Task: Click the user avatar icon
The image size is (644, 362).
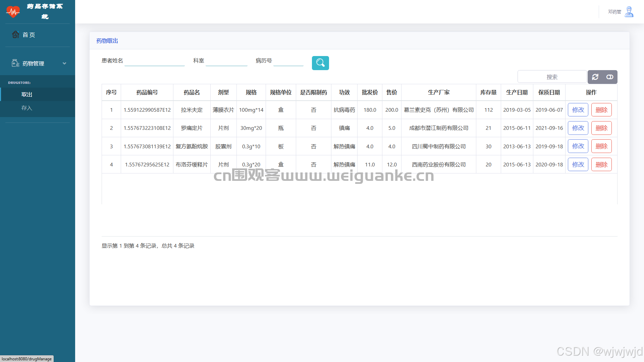Action: [x=629, y=12]
